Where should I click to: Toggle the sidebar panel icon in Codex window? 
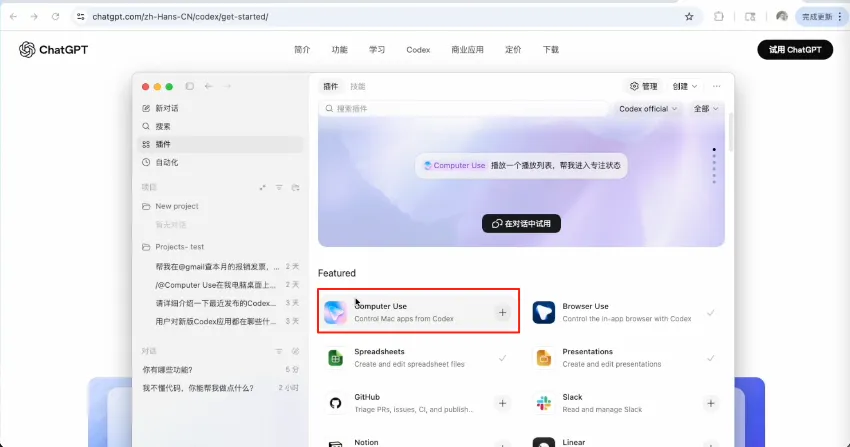[190, 86]
